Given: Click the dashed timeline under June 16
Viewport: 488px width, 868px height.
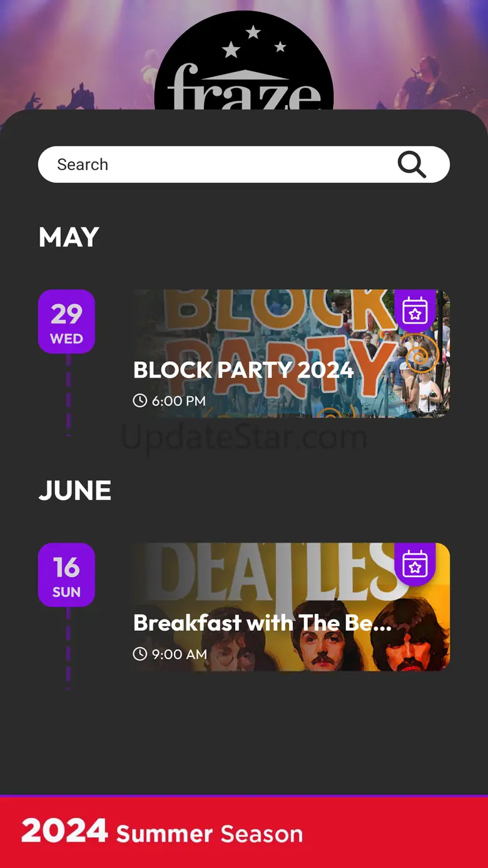Looking at the screenshot, I should [x=68, y=649].
